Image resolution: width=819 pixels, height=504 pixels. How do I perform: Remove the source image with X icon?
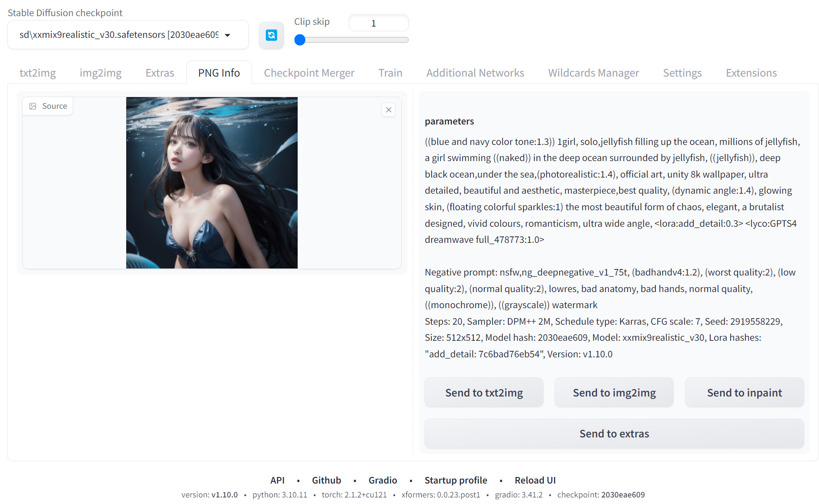click(x=389, y=110)
